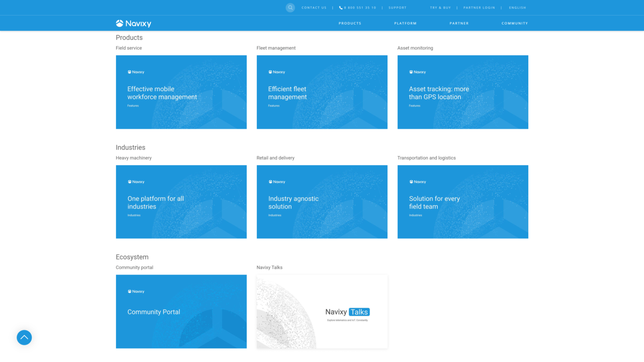
Task: Open the Community Portal card
Action: coord(181,312)
